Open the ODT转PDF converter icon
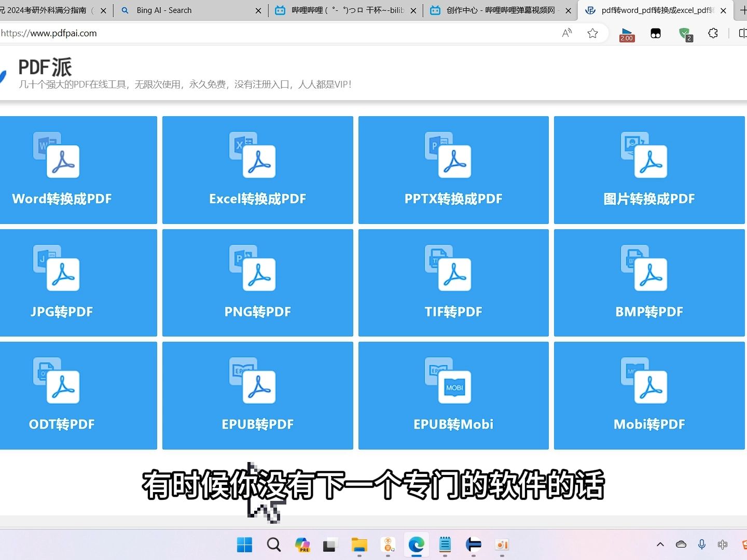Viewport: 747px width, 560px height. point(57,381)
